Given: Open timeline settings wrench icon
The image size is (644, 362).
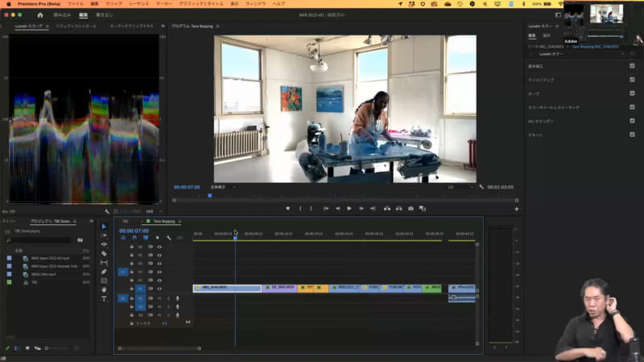Looking at the screenshot, I should [168, 237].
